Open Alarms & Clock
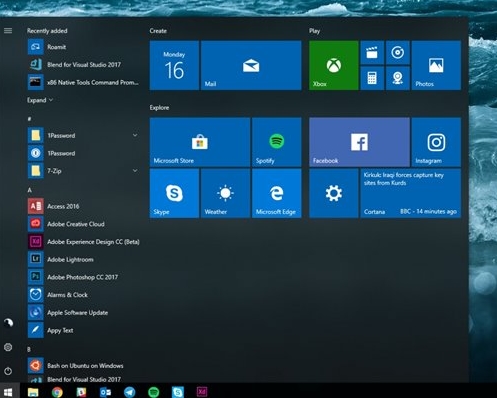The width and height of the screenshot is (497, 398). coord(83,295)
